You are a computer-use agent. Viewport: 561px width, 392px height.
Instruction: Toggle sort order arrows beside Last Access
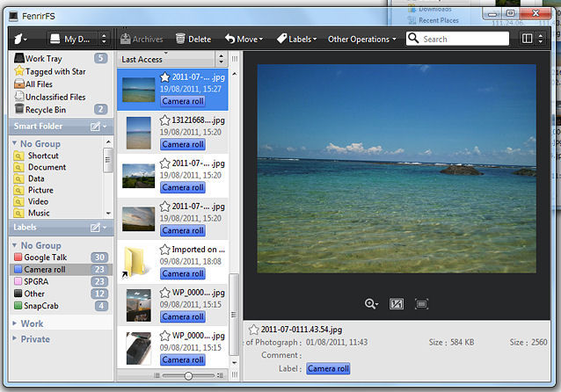pos(221,59)
